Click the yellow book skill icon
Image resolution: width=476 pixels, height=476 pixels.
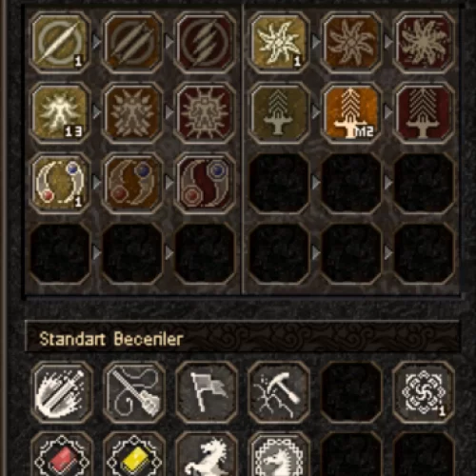[134, 454]
